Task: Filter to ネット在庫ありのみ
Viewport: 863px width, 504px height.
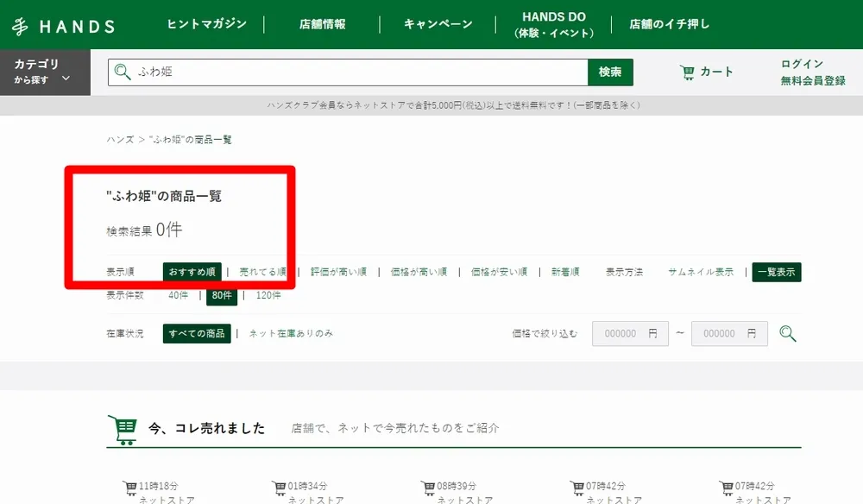Action: [x=291, y=333]
